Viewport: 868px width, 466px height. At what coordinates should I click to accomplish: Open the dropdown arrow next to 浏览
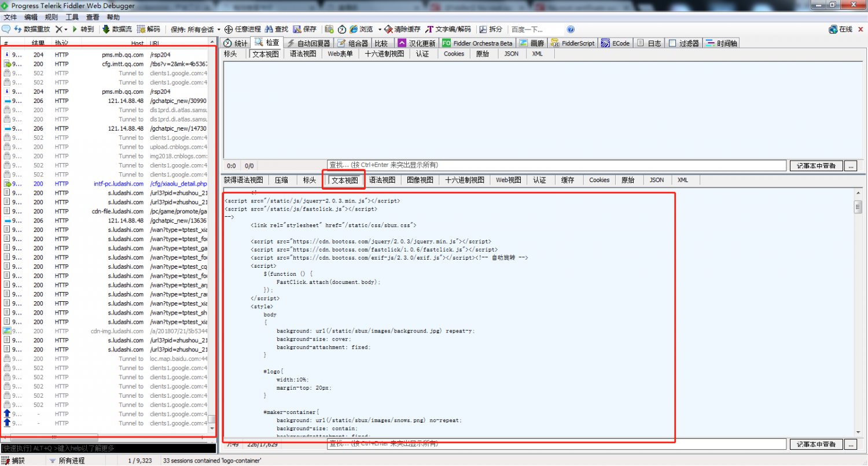(x=380, y=29)
